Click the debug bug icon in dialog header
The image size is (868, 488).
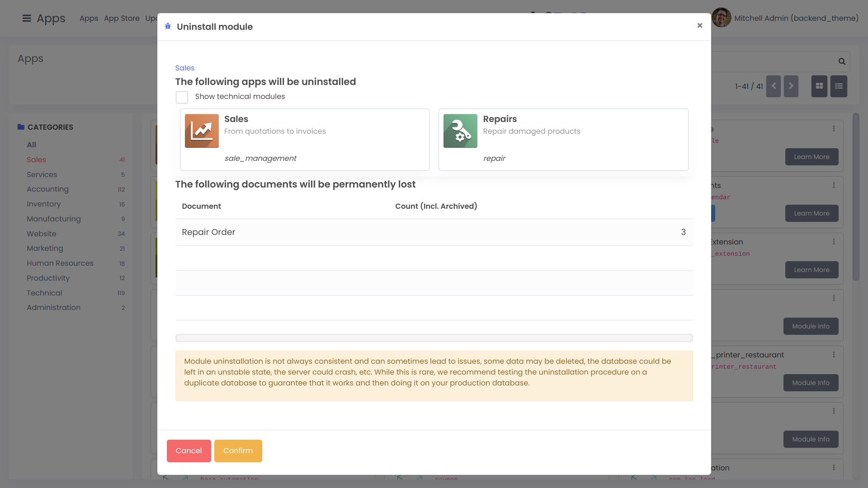(x=168, y=27)
